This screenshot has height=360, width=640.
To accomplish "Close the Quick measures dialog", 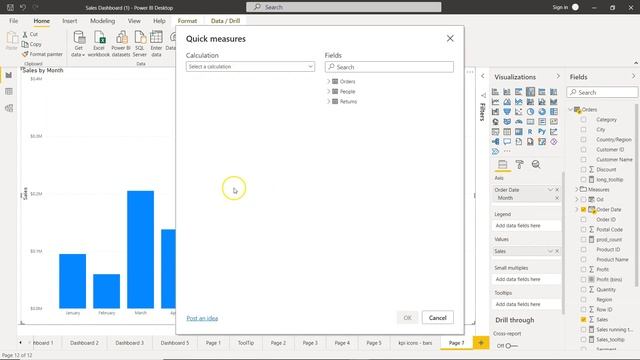I will coord(450,38).
